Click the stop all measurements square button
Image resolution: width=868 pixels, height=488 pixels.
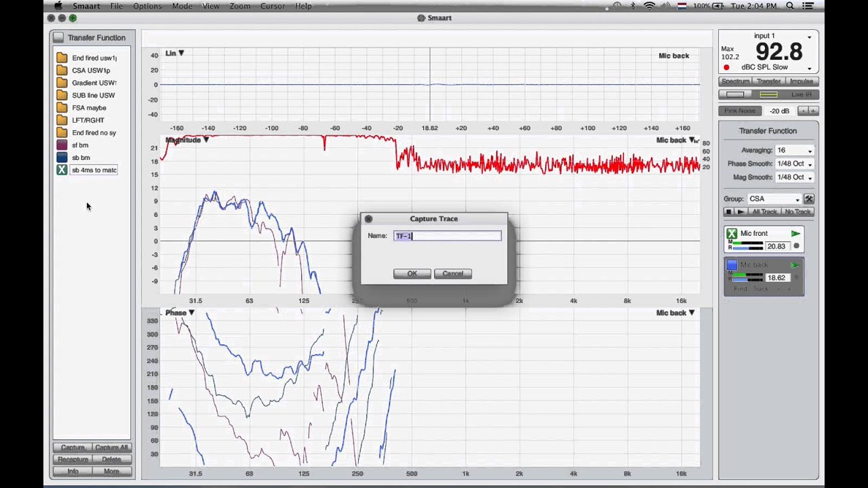(x=729, y=211)
